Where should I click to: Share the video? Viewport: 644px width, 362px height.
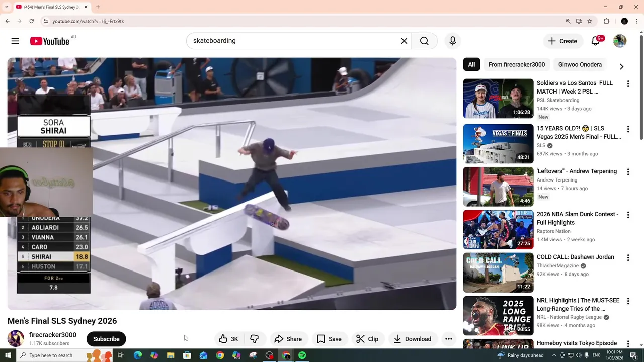click(288, 339)
